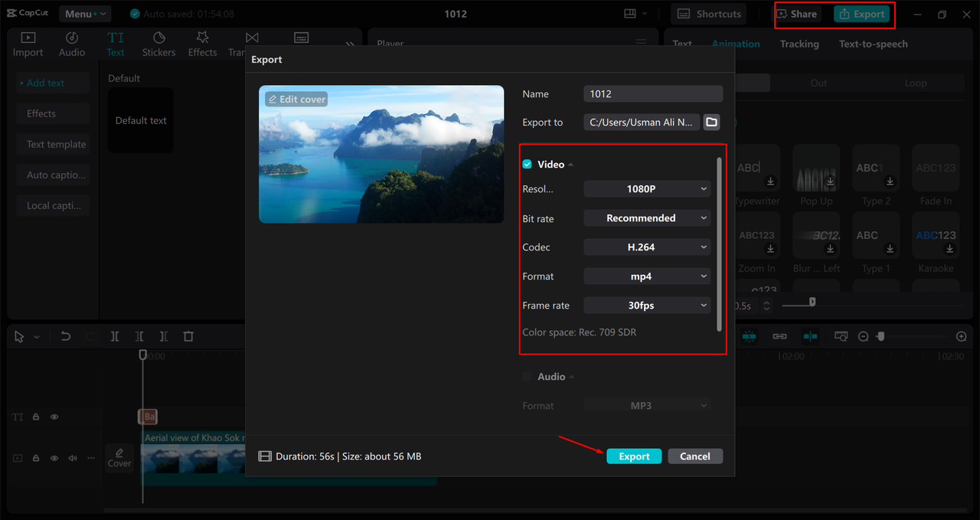Zoom in the timeline with plus icon
This screenshot has height=520, width=980.
[x=962, y=336]
